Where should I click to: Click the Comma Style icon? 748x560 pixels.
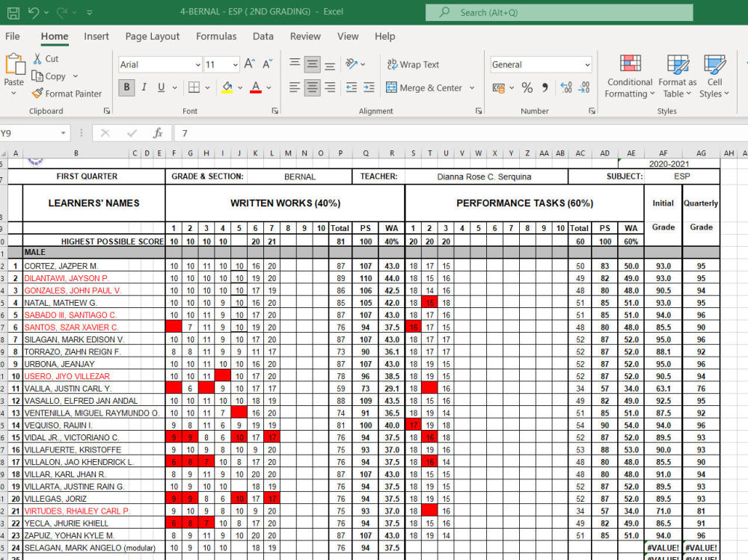click(545, 87)
